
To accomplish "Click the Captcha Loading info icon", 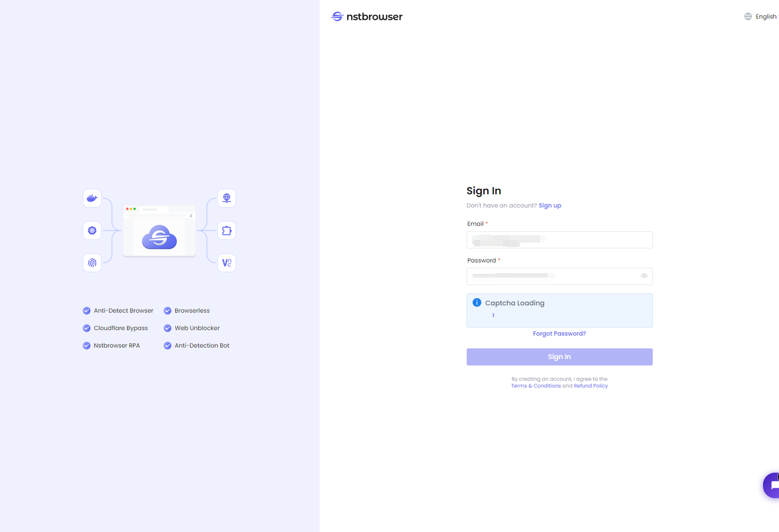I will pos(477,303).
